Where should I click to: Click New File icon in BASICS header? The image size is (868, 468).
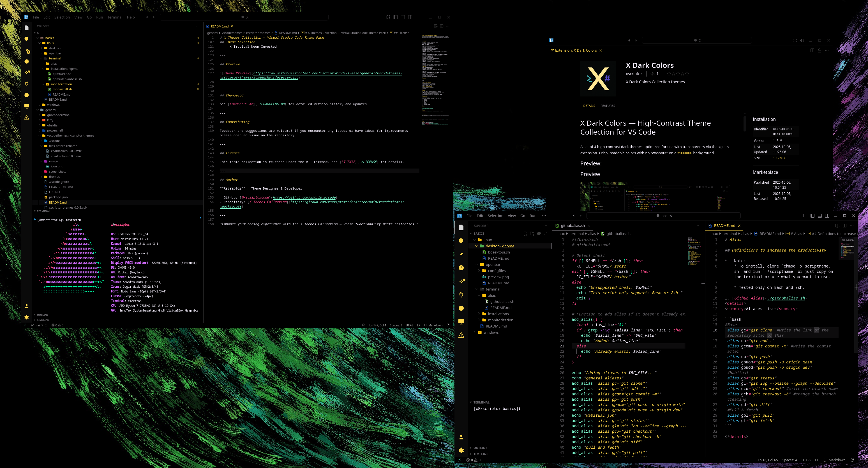point(525,234)
